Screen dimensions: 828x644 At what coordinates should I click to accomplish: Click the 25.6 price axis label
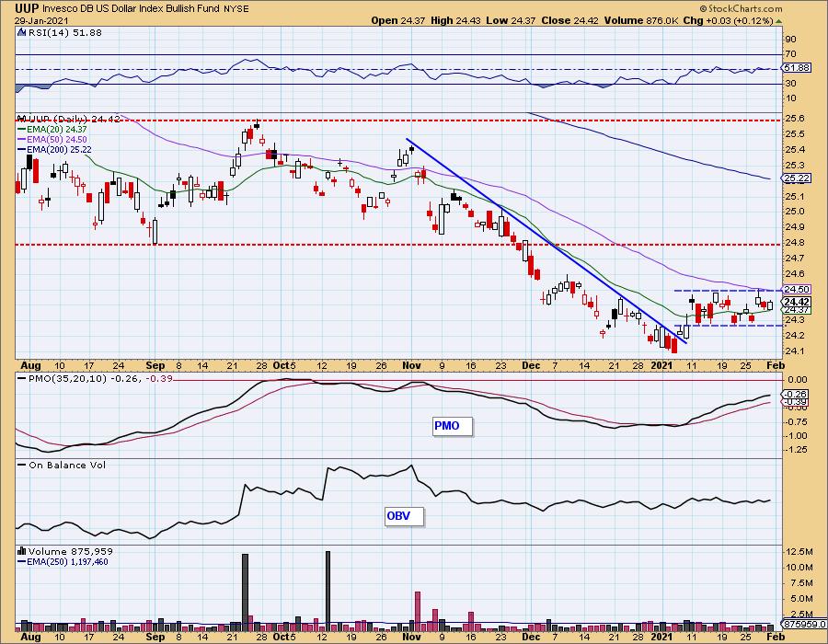pyautogui.click(x=794, y=119)
